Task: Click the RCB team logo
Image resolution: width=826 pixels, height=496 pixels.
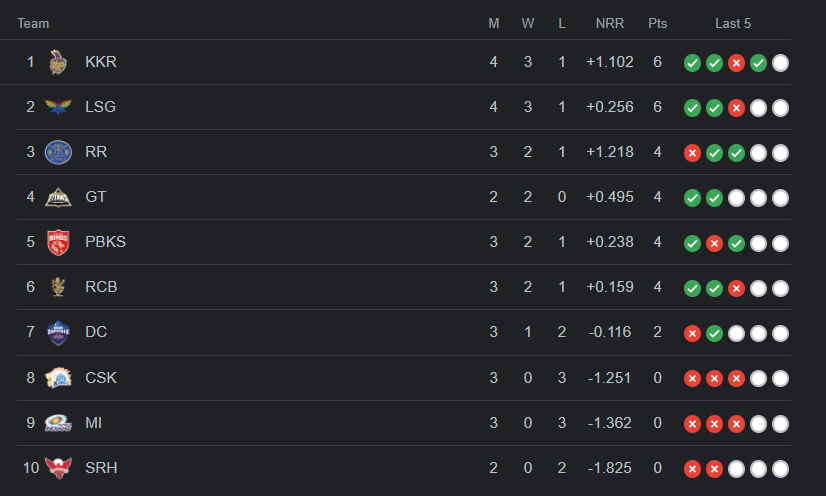Action: [58, 287]
